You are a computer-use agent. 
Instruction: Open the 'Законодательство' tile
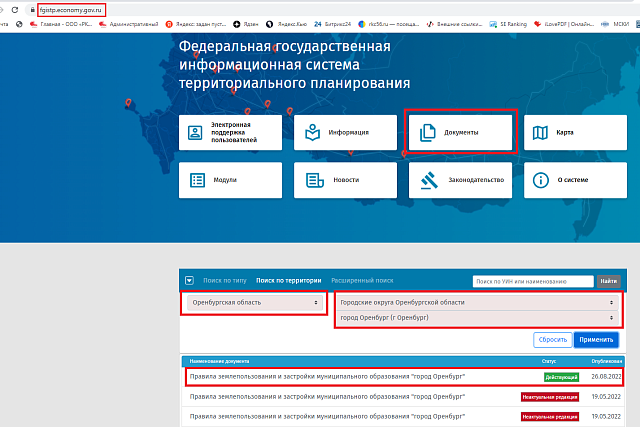click(460, 180)
